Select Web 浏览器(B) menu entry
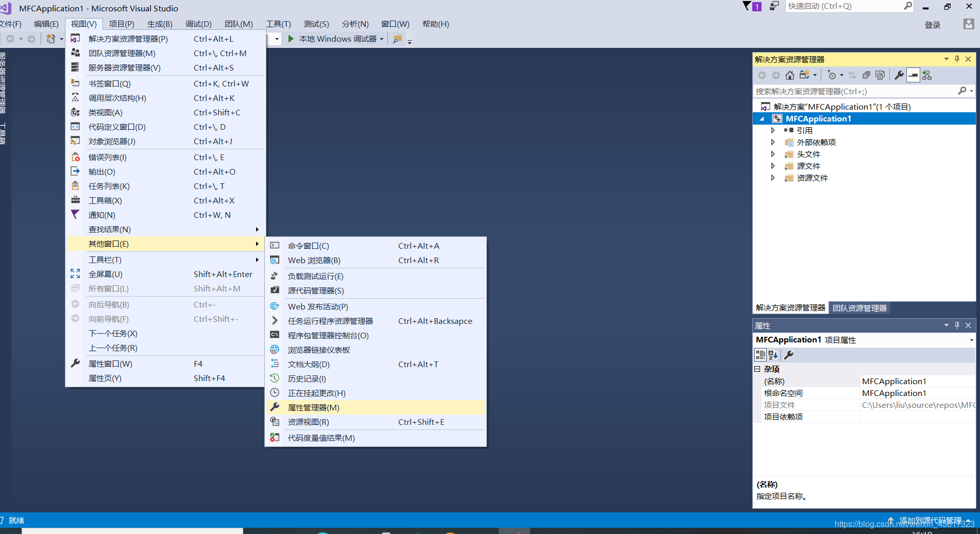 point(375,260)
